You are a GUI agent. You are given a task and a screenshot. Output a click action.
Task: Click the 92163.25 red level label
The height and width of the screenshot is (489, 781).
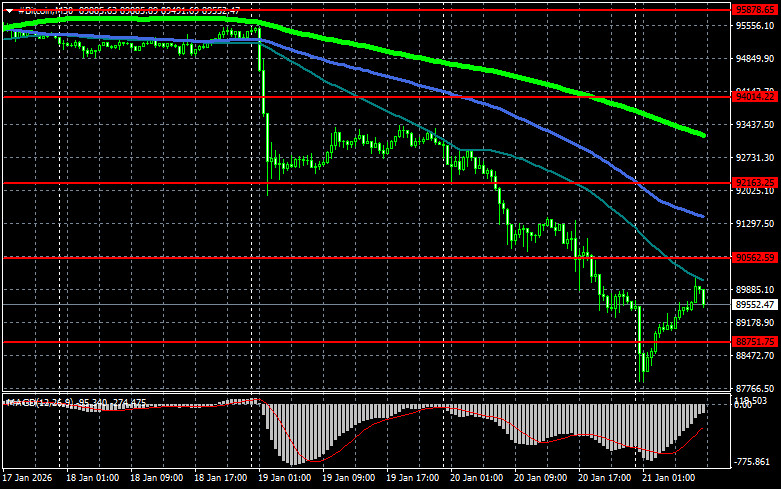click(x=755, y=183)
